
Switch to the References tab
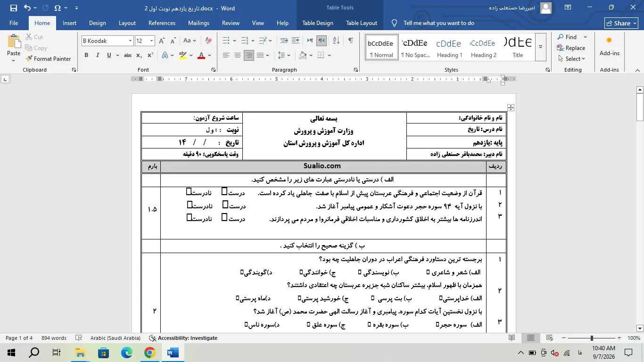pyautogui.click(x=162, y=23)
